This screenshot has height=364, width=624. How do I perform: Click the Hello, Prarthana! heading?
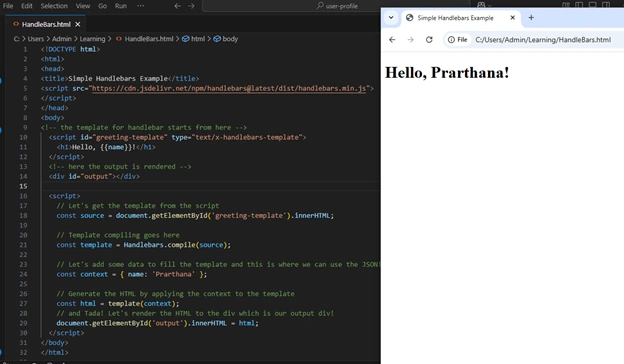click(447, 73)
